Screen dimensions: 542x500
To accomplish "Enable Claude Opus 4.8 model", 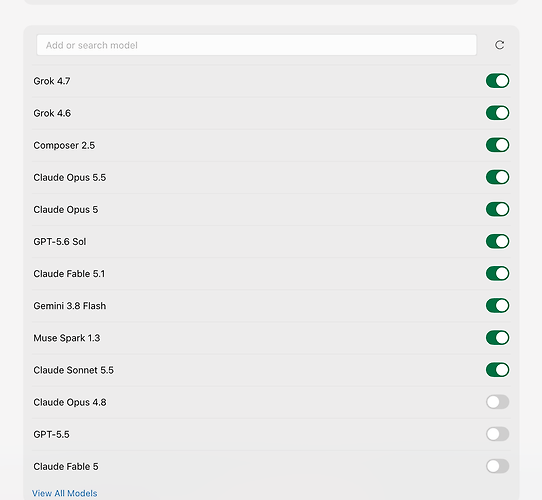I will pyautogui.click(x=497, y=402).
